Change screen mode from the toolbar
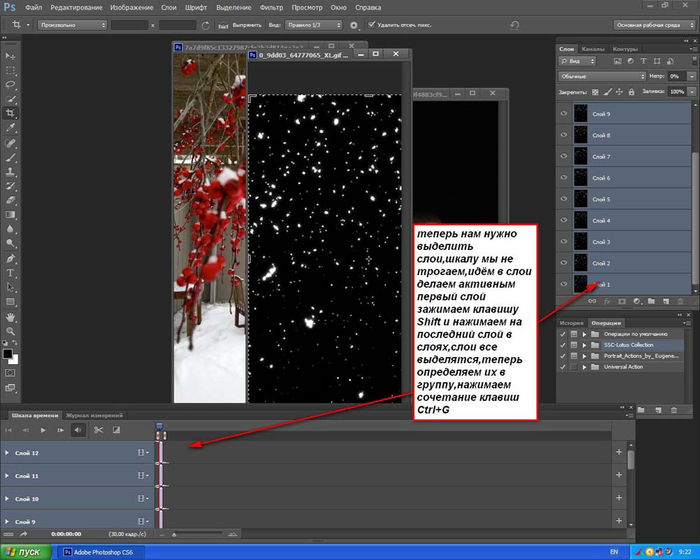Screen dimensions: 700x560 (x=10, y=388)
